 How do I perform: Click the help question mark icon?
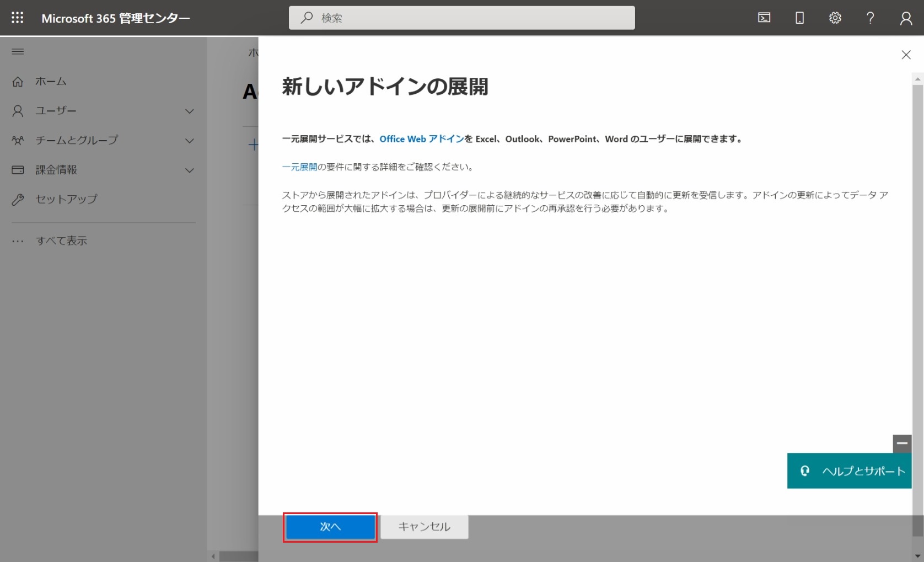tap(870, 18)
